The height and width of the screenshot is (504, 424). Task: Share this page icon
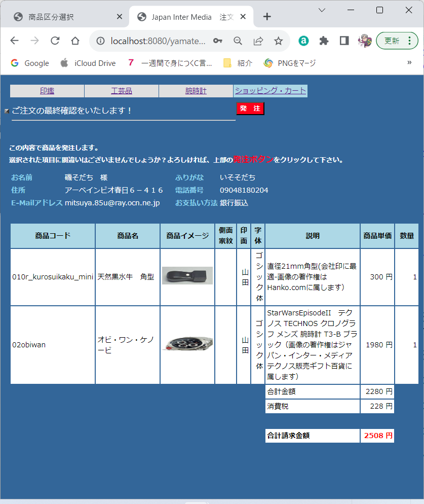click(258, 41)
